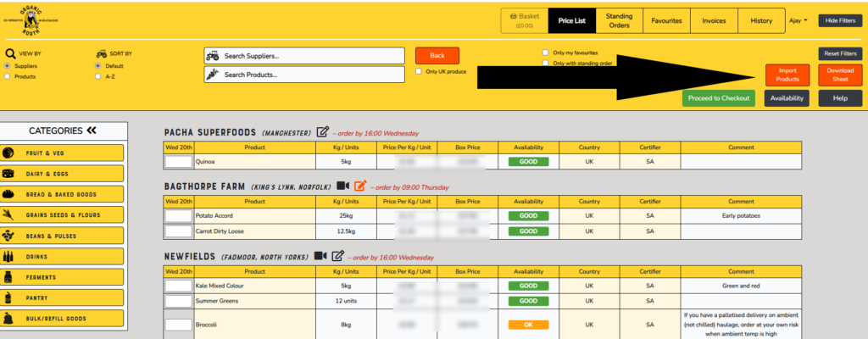Viewport: 868px width, 339px height.
Task: Click quantity box for Summer Greens
Action: [179, 302]
